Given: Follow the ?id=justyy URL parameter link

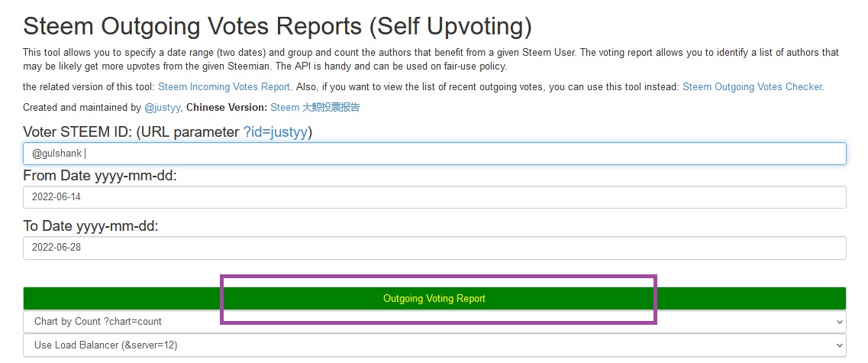Looking at the screenshot, I should (276, 132).
